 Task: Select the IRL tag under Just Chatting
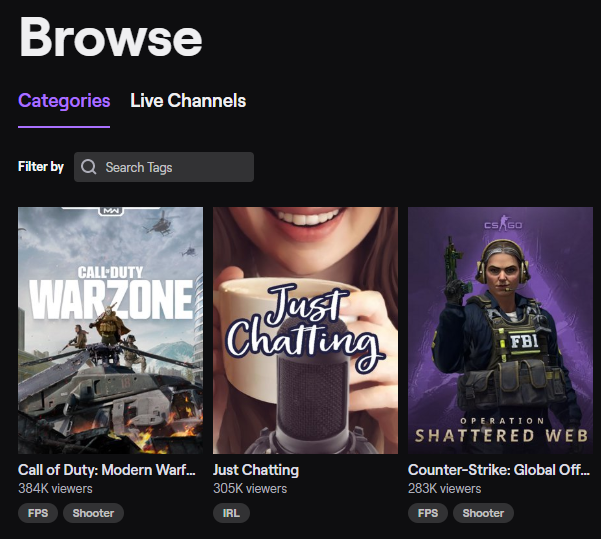coord(231,513)
